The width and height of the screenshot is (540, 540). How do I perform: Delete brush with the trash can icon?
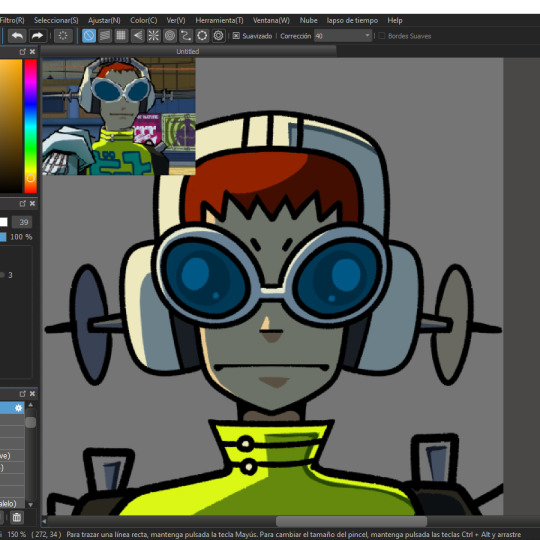point(17,517)
